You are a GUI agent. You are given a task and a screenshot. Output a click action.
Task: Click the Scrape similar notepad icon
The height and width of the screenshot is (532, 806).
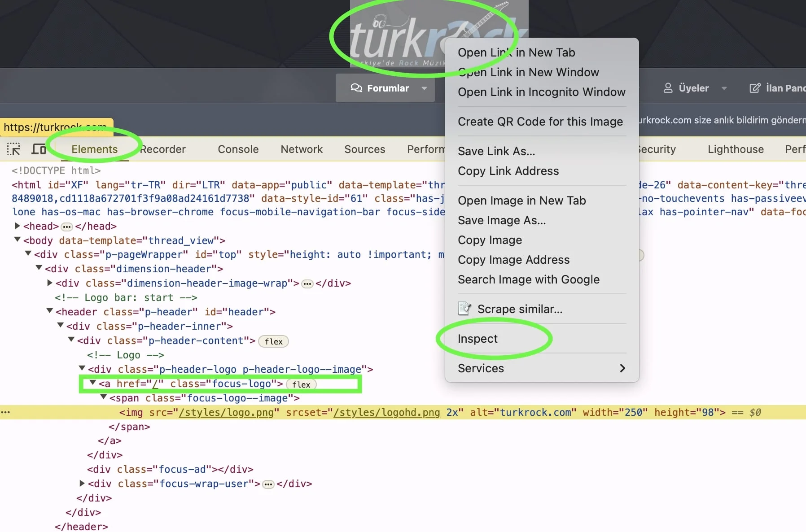464,309
